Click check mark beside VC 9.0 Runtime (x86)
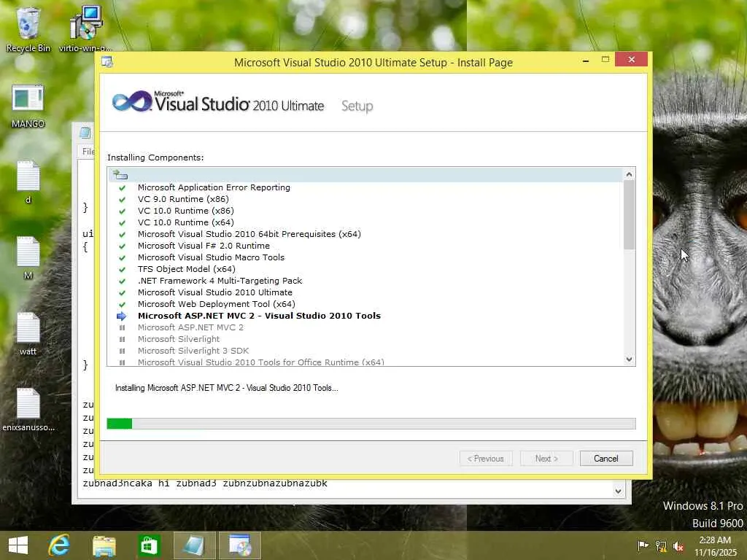Screen dimensions: 747x560 122,200
